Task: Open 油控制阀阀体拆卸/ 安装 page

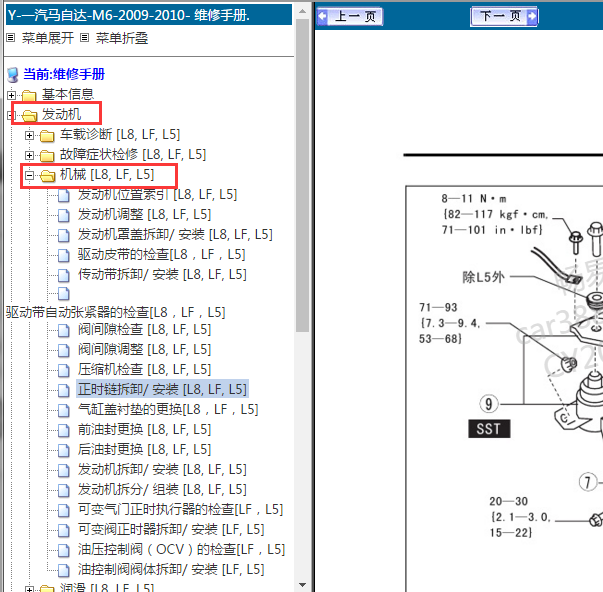Action: click(171, 569)
